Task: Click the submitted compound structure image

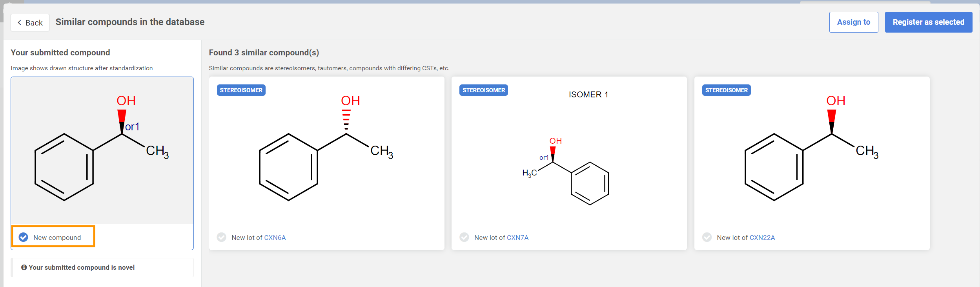Action: (x=102, y=150)
